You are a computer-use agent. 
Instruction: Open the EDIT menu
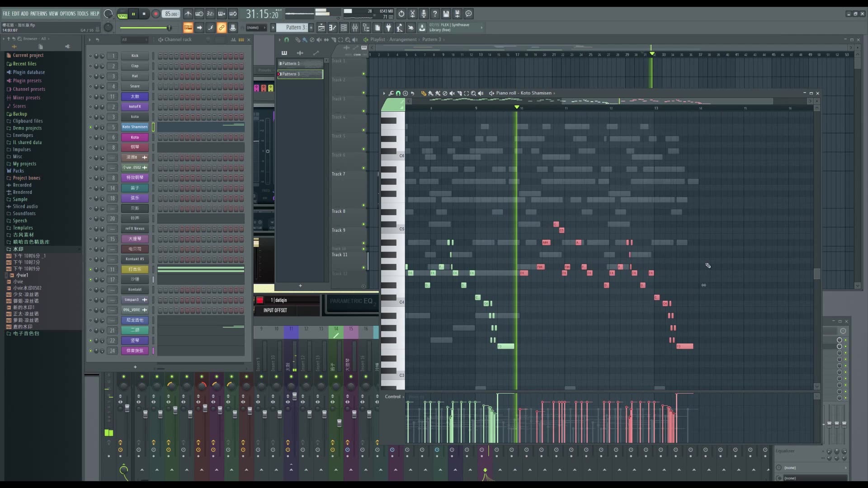tap(16, 14)
